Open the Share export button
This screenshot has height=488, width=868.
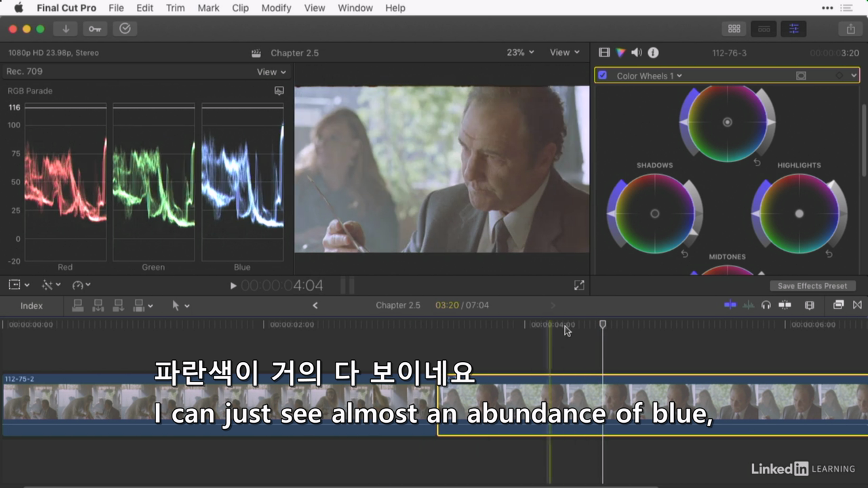(850, 28)
